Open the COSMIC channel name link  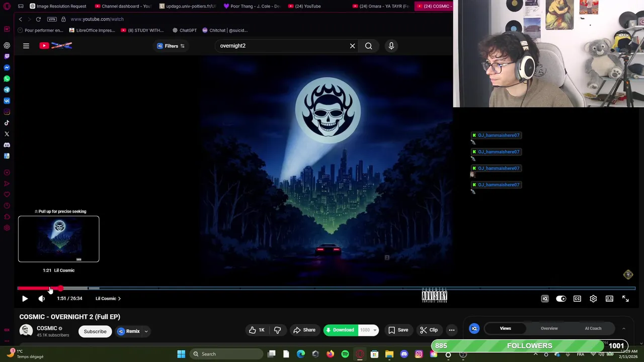coord(47,328)
